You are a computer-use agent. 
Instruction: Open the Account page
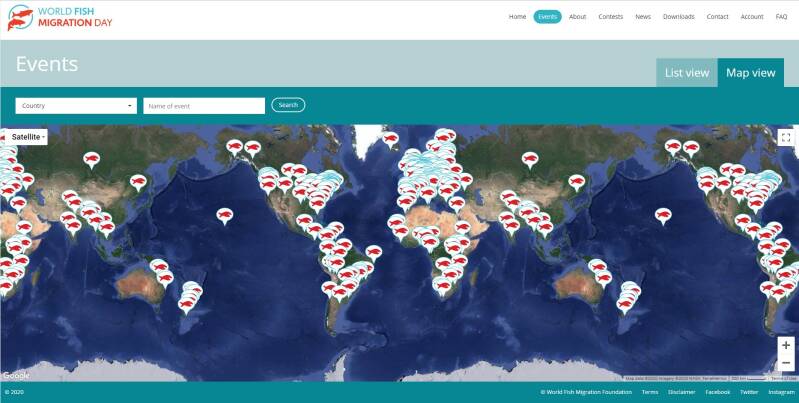point(752,17)
